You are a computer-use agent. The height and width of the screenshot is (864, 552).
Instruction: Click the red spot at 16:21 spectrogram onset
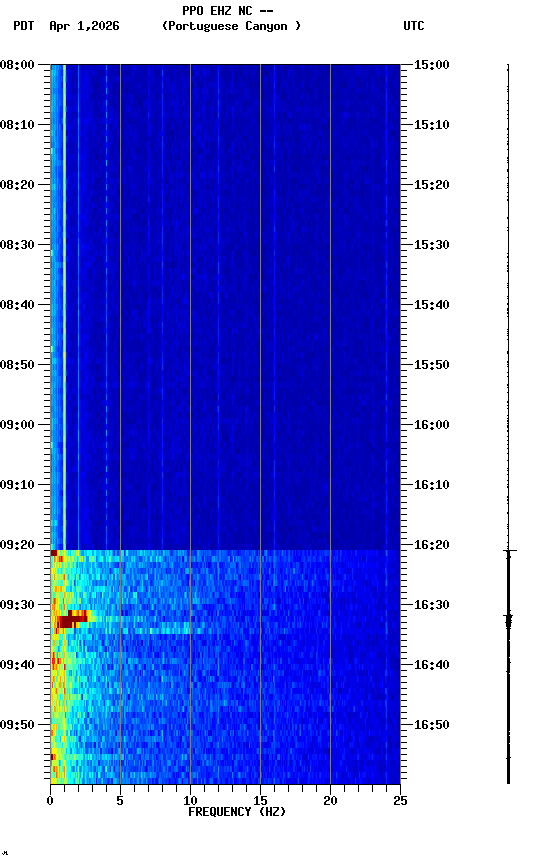pos(53,553)
